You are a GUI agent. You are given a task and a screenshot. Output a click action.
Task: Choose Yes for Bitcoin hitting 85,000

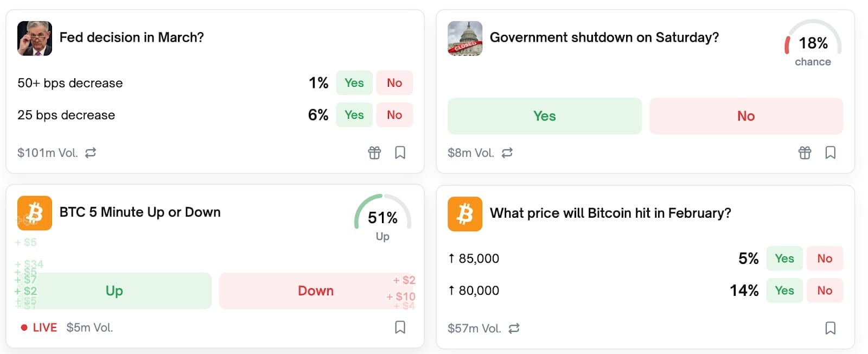(784, 258)
